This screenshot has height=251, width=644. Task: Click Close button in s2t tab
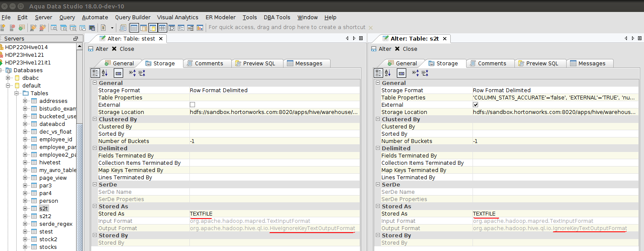coord(406,49)
